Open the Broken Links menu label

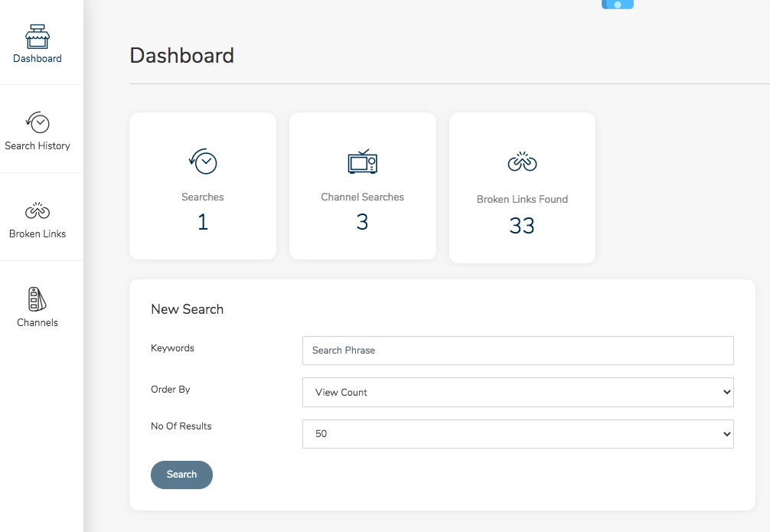coord(38,233)
